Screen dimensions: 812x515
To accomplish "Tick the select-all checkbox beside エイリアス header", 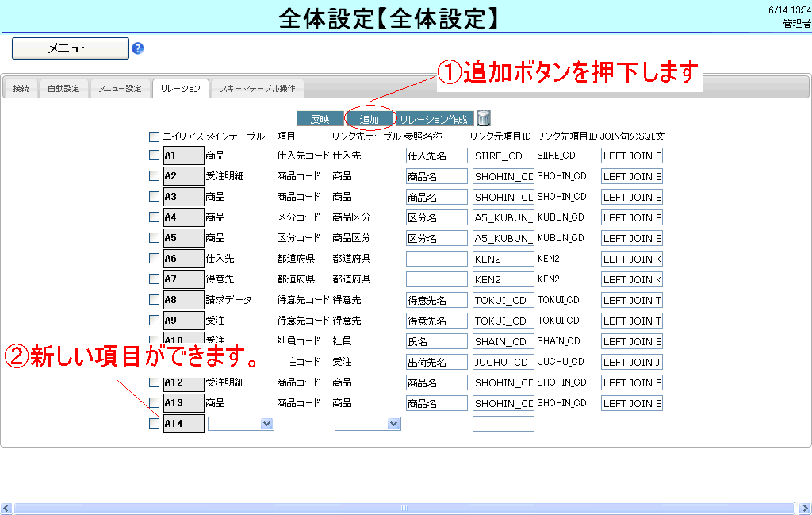I will point(154,136).
